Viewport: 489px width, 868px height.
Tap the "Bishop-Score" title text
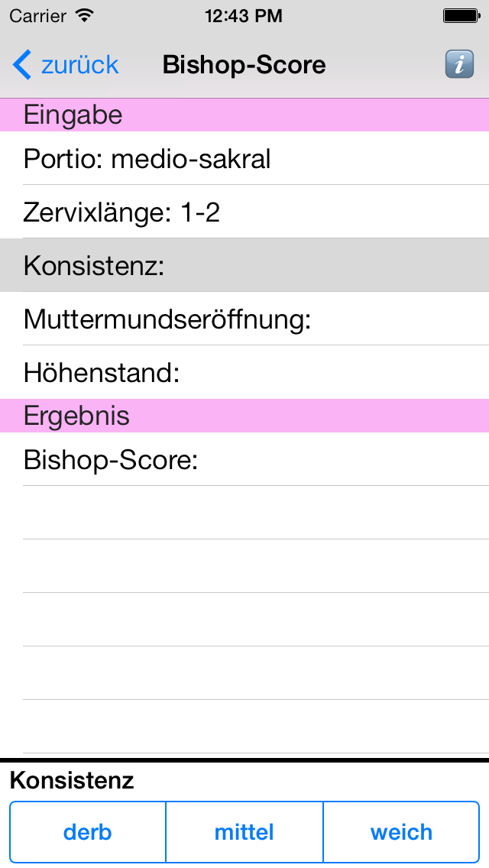[244, 64]
